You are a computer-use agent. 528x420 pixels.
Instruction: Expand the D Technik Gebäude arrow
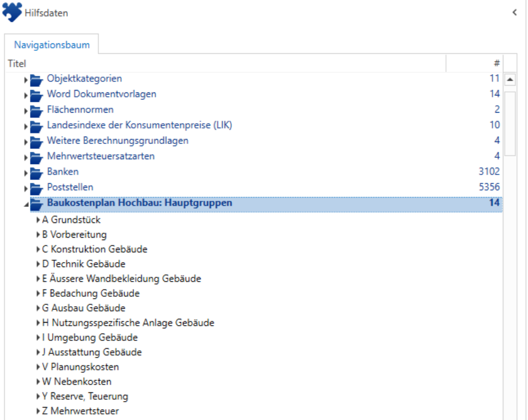[38, 264]
